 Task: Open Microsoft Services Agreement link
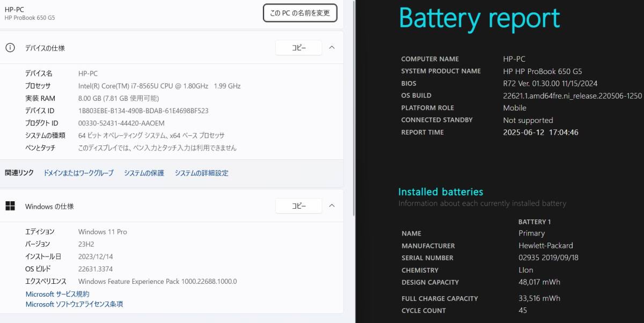point(57,294)
